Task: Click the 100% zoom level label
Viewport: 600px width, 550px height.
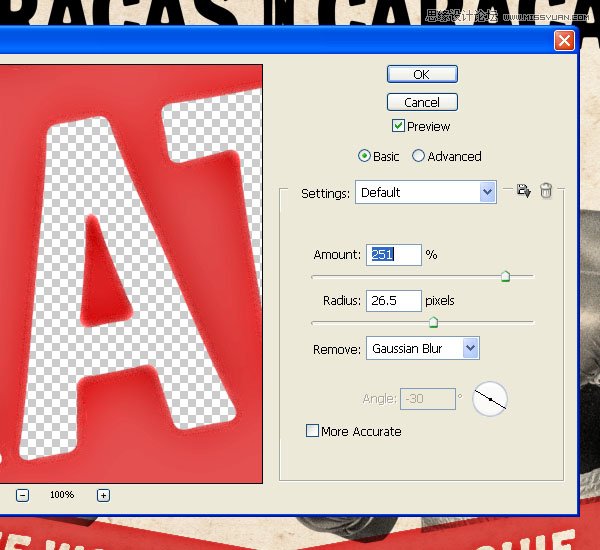Action: click(62, 495)
